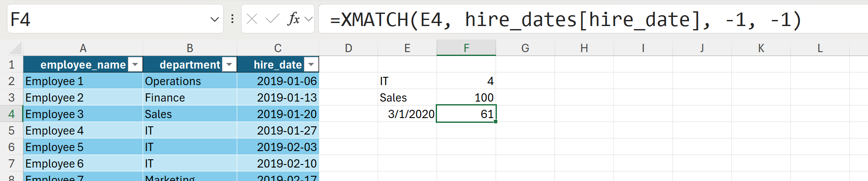Click the formula bar vertical dots handle
The height and width of the screenshot is (181, 868).
point(232,19)
